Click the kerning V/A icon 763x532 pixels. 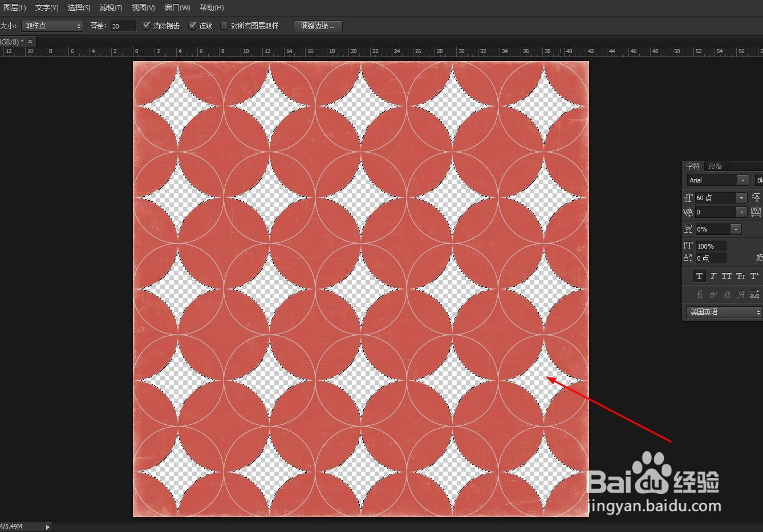688,212
